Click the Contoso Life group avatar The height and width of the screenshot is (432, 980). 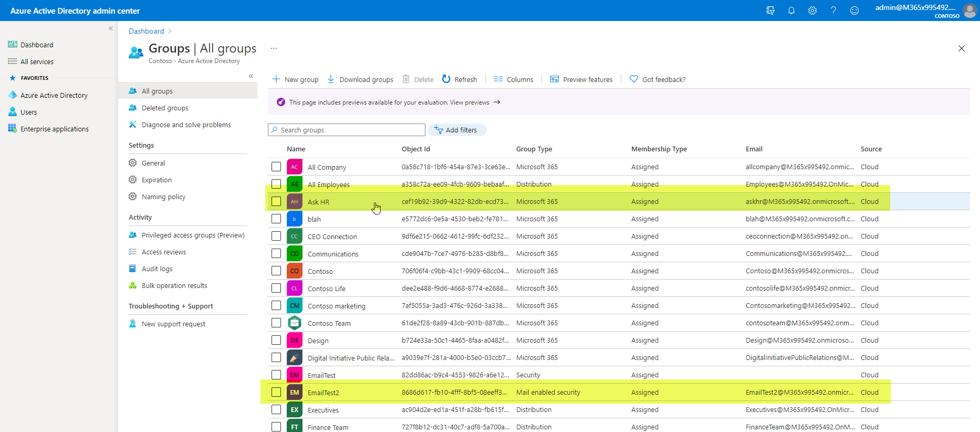click(295, 289)
